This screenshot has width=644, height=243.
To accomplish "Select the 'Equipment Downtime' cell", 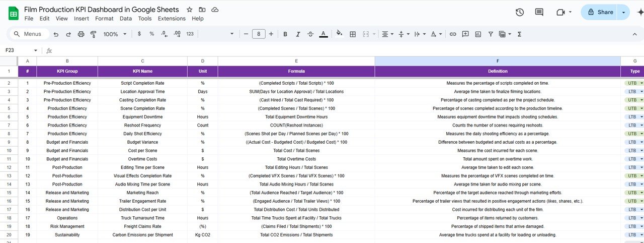I will point(142,117).
